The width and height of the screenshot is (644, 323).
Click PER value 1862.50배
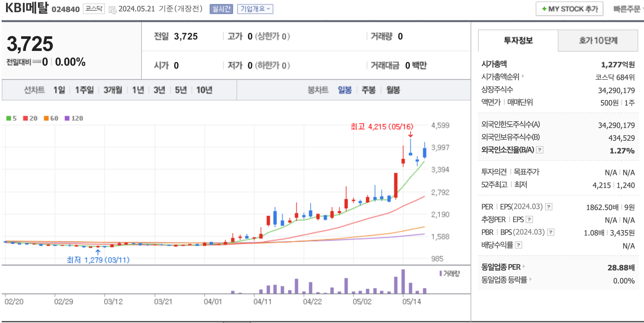tap(602, 207)
